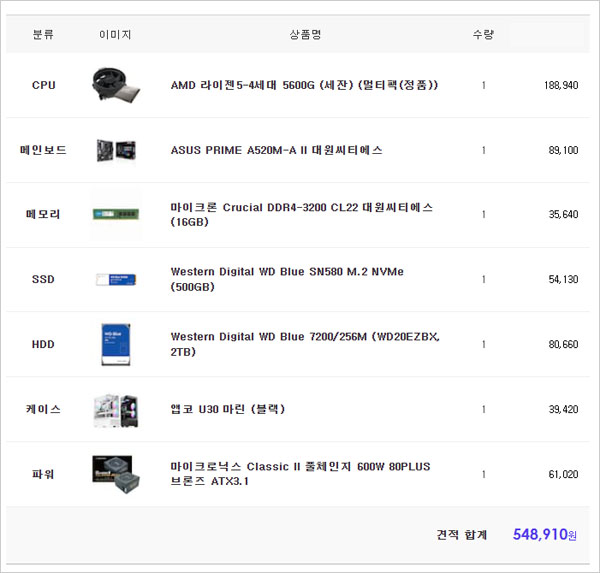Click the 분류 column header
Screen dimensions: 600x573
pos(43,35)
